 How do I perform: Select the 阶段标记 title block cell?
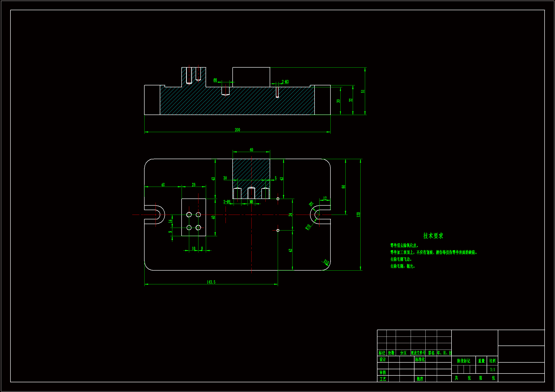(x=463, y=361)
